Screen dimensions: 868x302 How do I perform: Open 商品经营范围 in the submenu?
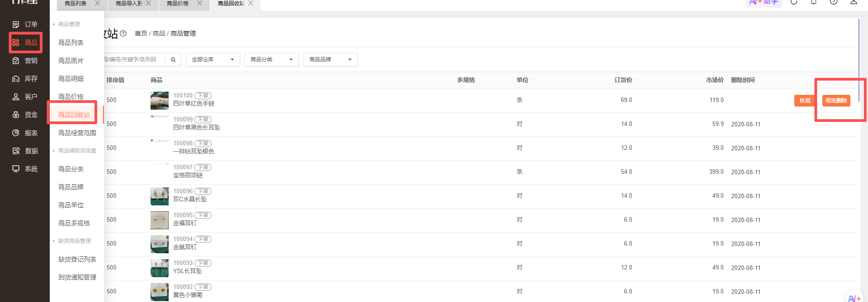77,133
